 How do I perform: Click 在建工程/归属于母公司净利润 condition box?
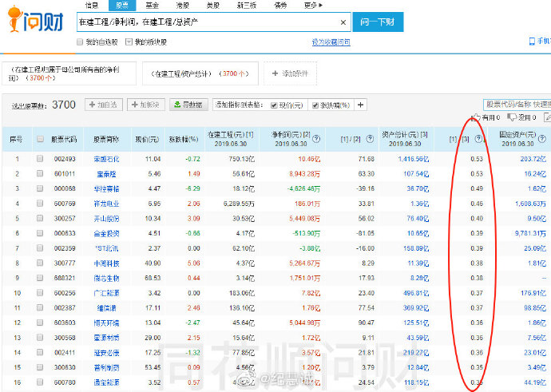(x=69, y=73)
